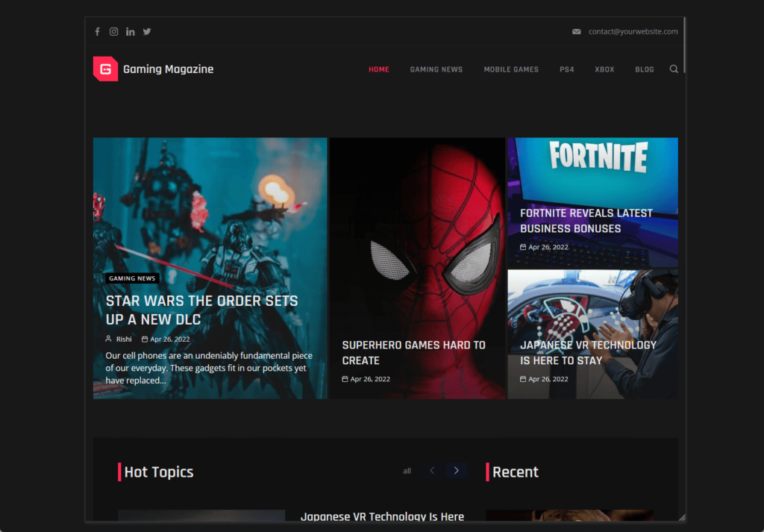Click next arrow in Hot Topics
This screenshot has width=764, height=532.
457,471
